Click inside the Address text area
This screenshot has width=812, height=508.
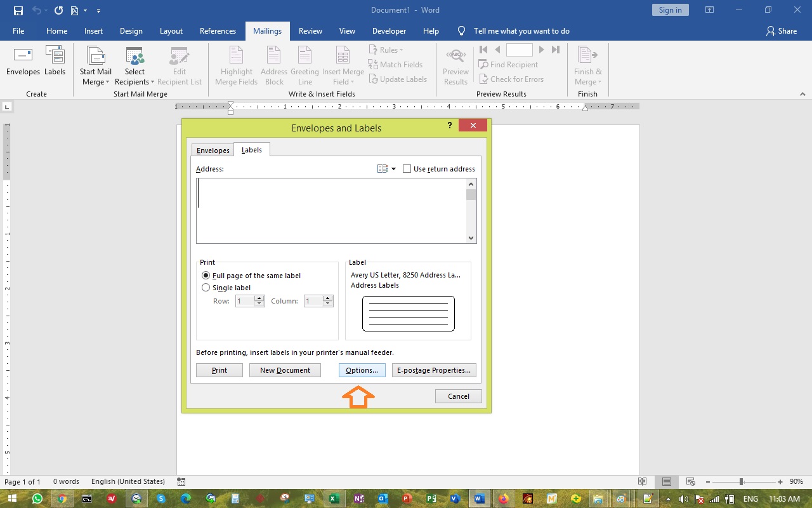pyautogui.click(x=331, y=210)
